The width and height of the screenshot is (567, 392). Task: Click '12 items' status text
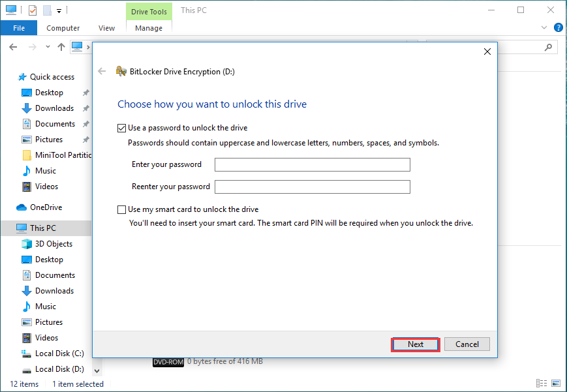(x=24, y=384)
